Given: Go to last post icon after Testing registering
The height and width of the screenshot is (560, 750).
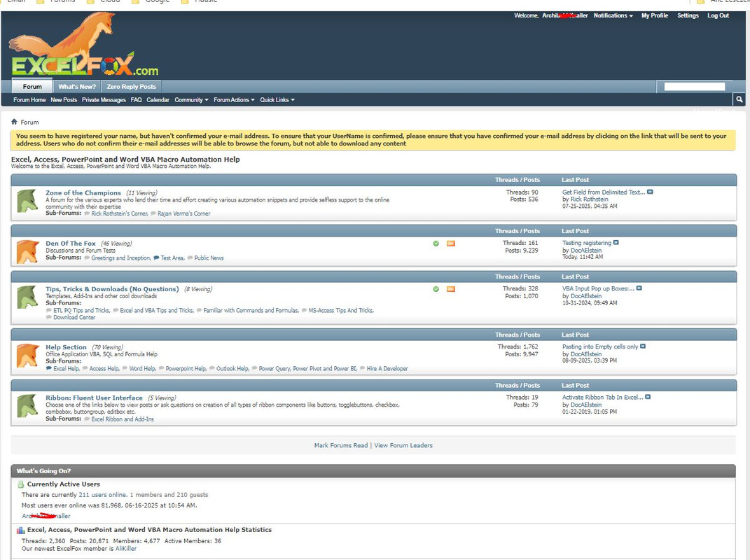Looking at the screenshot, I should click(x=616, y=242).
